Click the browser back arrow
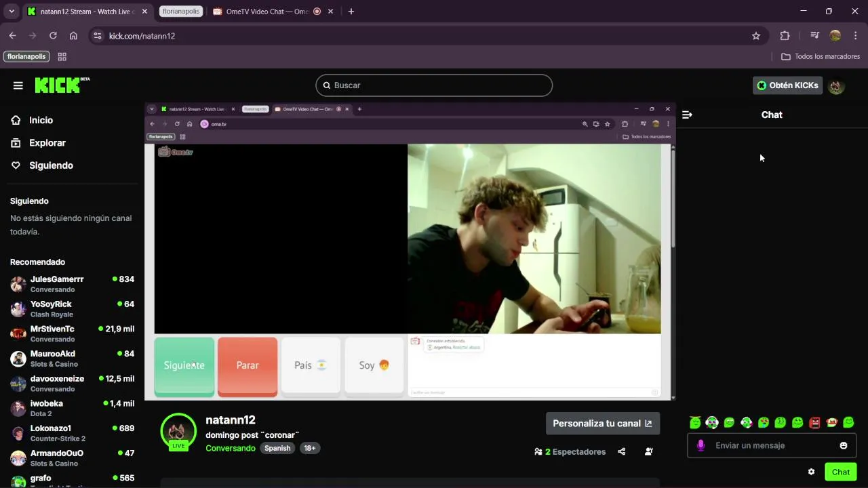 [x=12, y=36]
